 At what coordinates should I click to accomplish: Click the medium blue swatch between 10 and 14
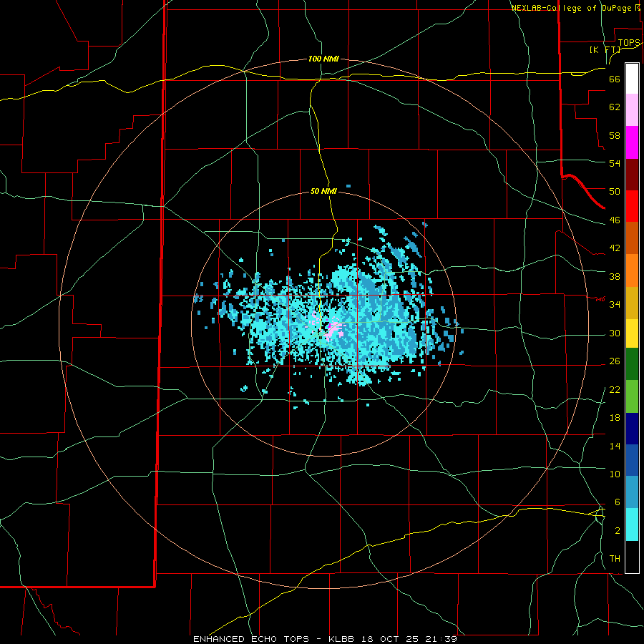(632, 460)
